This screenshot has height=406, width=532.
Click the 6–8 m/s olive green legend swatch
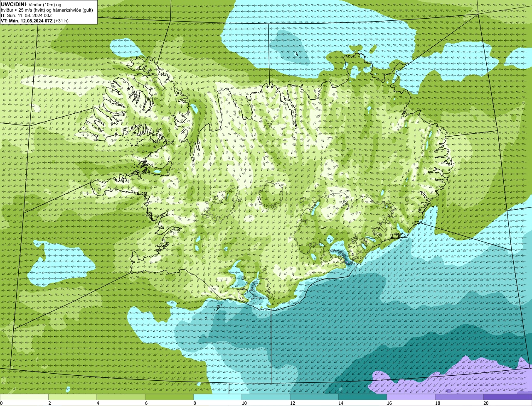click(x=169, y=397)
